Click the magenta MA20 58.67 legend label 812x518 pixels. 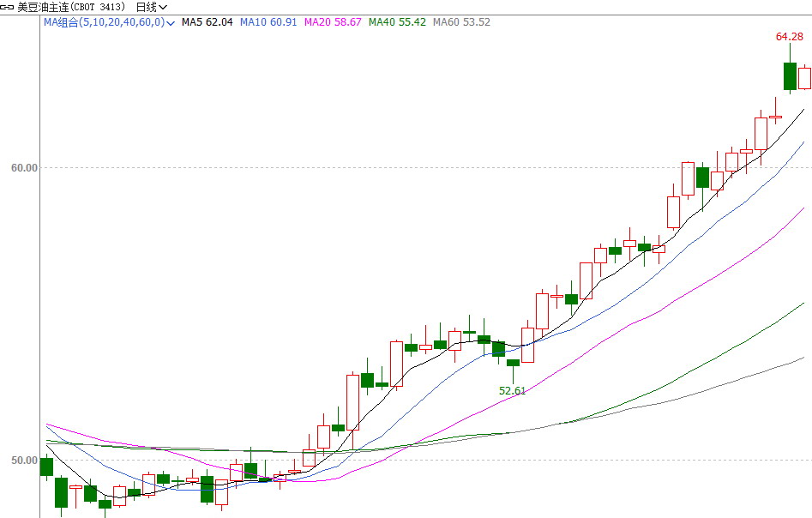point(333,22)
